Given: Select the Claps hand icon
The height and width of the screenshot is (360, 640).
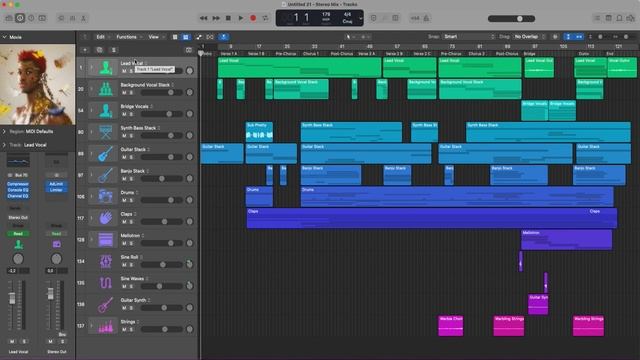Looking at the screenshot, I should point(106,218).
